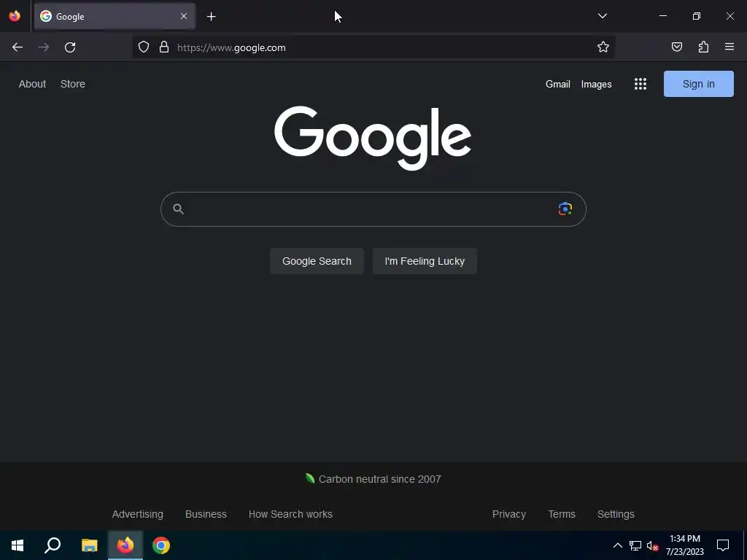The image size is (747, 560).
Task: Open the Terms footer link
Action: 562,514
